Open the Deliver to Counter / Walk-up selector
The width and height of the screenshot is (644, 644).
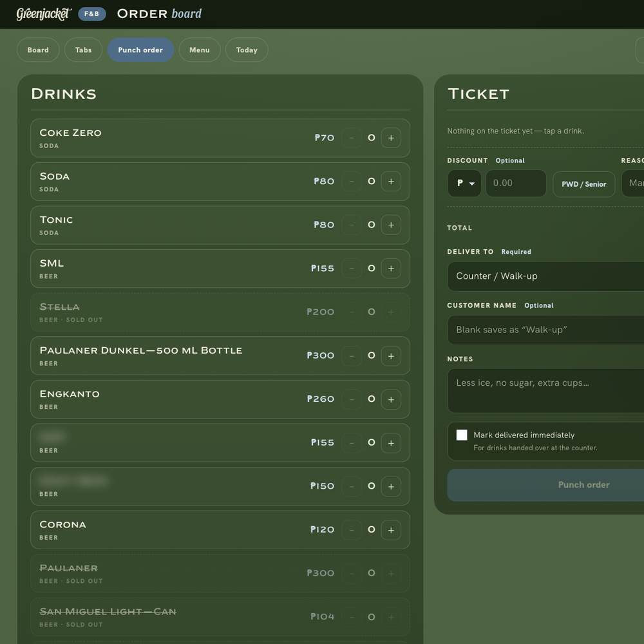click(x=546, y=276)
